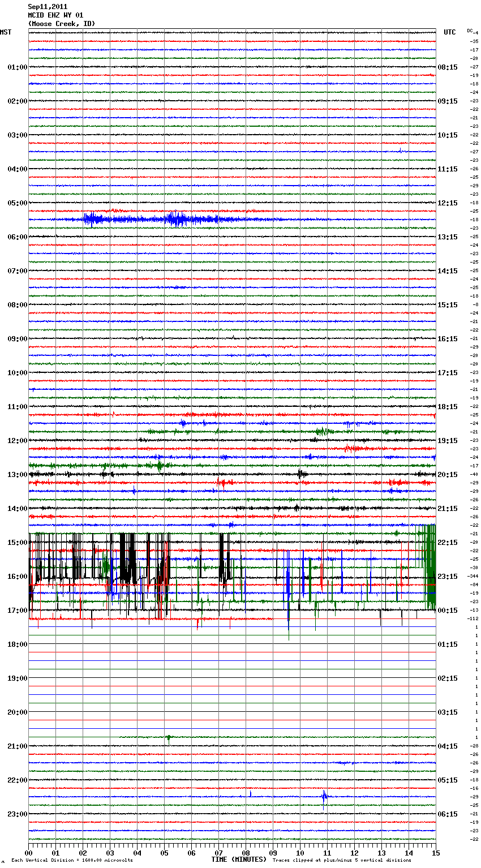Click minute tick label 08 on axis
This screenshot has height=868, width=481.
point(246,853)
